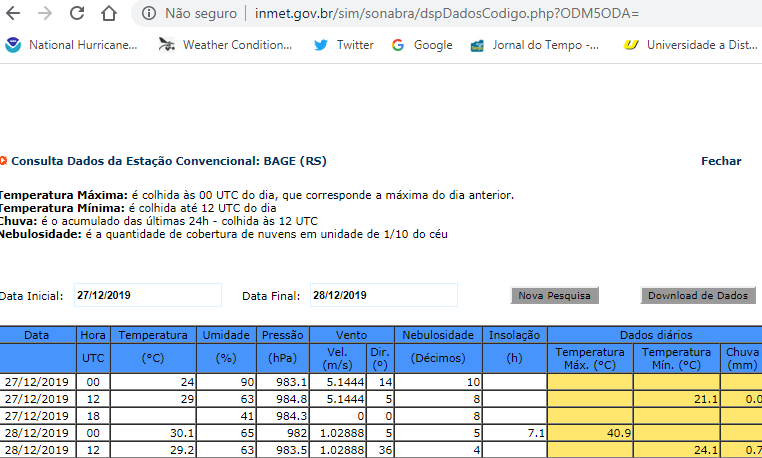Click the Nebulosidade column header
Viewport: 762px width, 458px height.
point(438,335)
